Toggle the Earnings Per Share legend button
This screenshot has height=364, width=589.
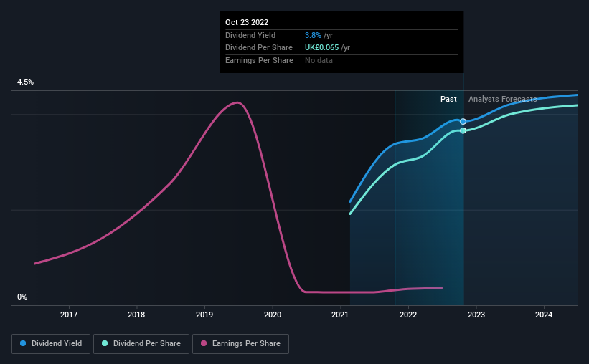[x=240, y=344]
